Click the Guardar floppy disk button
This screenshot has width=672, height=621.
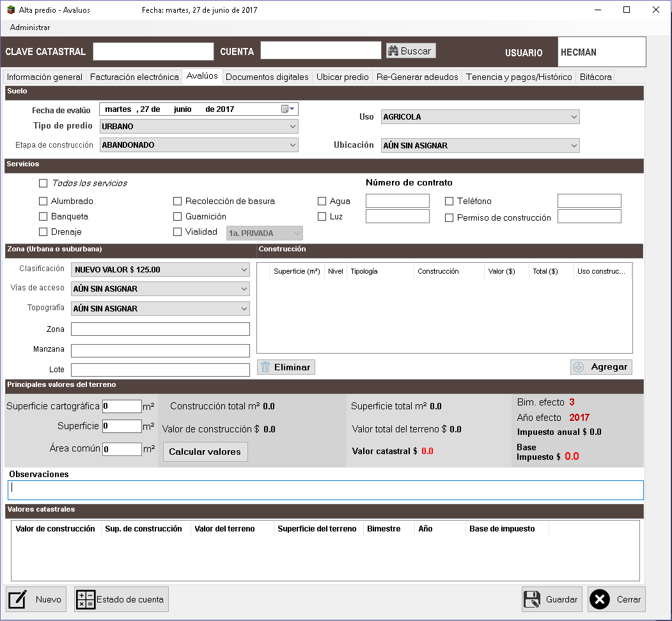(552, 599)
